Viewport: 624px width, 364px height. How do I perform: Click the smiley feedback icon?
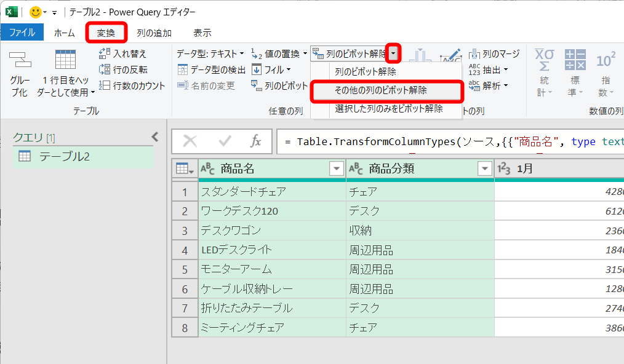tap(36, 12)
